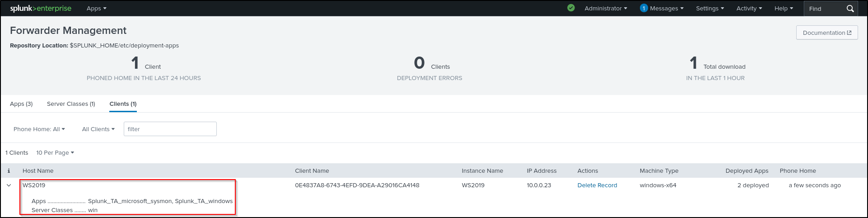The height and width of the screenshot is (218, 868).
Task: Select the Clients (1) tab
Action: coord(123,104)
